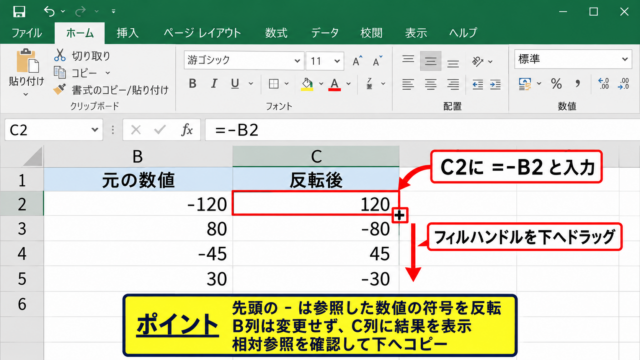Open Quick Access Toolbar customize arrow
Image resolution: width=640 pixels, height=360 pixels.
click(113, 11)
